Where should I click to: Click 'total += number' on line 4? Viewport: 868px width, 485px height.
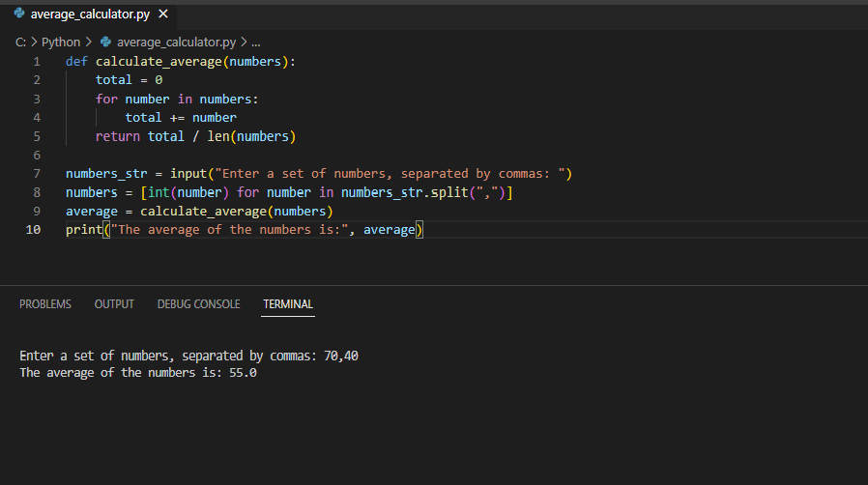click(181, 118)
